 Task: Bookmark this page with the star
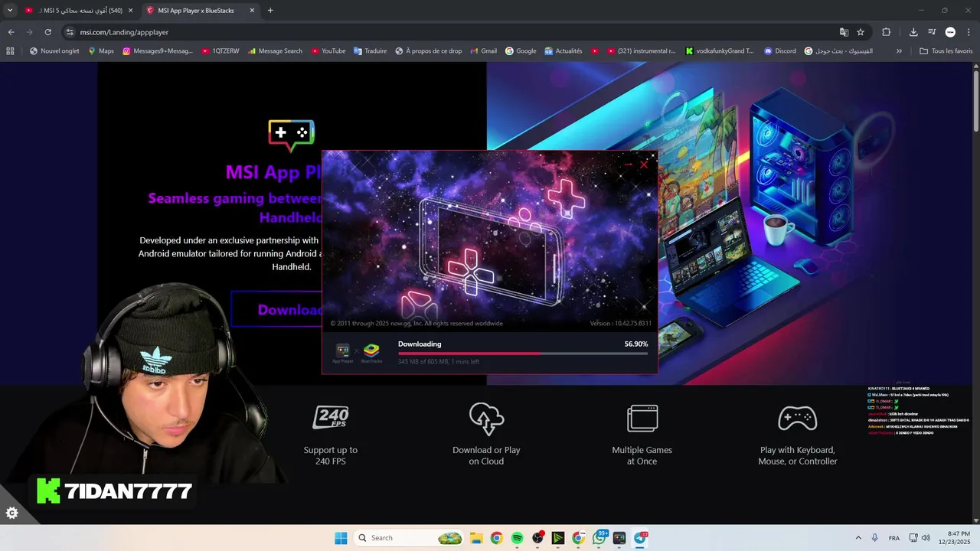click(861, 32)
